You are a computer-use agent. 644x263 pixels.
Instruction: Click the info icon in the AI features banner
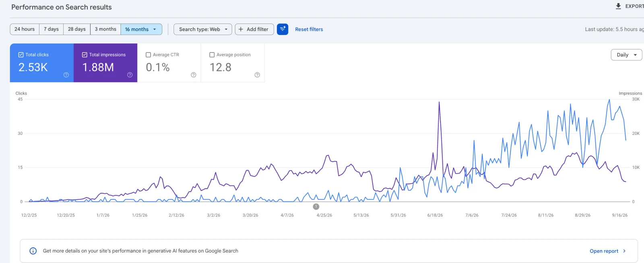coord(33,251)
